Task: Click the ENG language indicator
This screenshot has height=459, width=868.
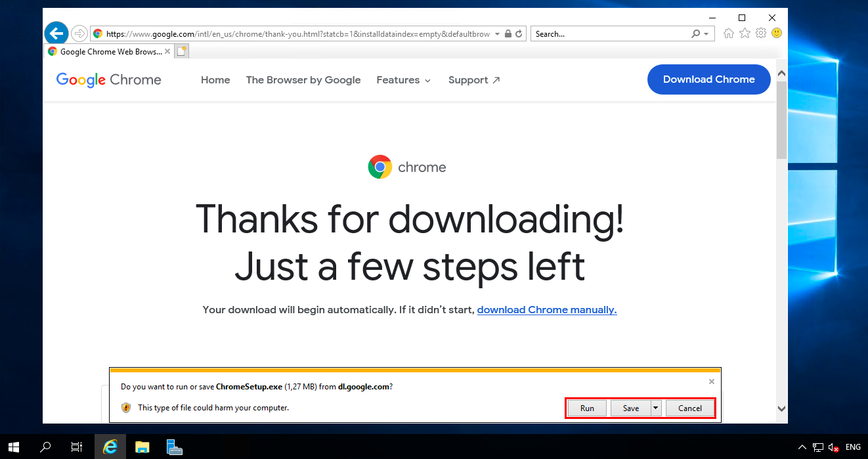Action: pos(853,447)
